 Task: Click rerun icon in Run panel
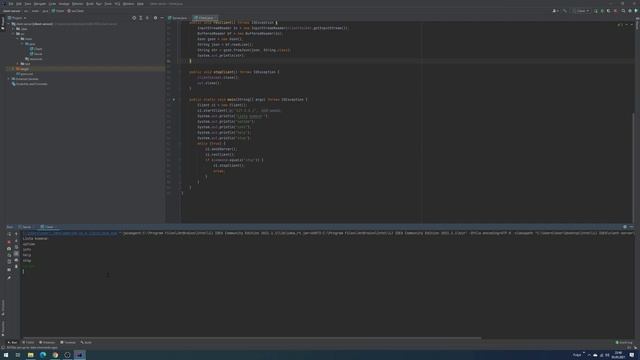tap(9, 234)
